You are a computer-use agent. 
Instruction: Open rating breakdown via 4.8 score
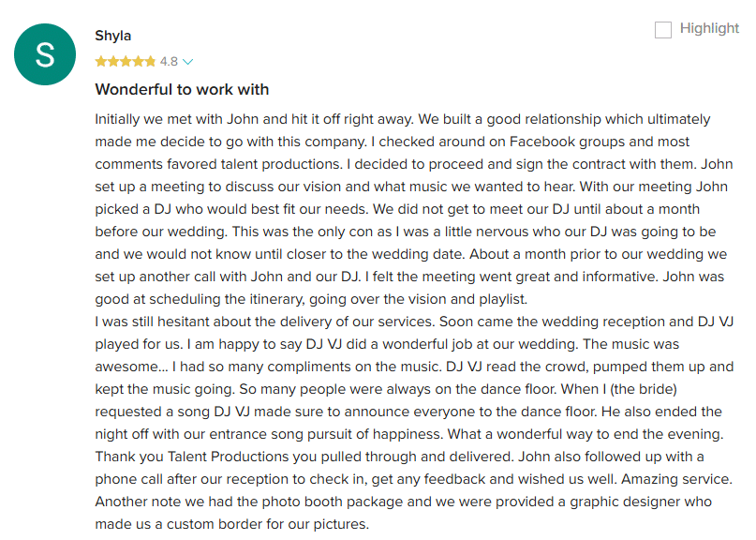(x=169, y=62)
